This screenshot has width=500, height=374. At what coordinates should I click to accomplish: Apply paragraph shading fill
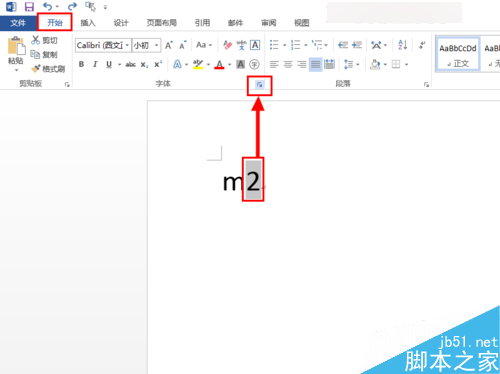click(375, 64)
